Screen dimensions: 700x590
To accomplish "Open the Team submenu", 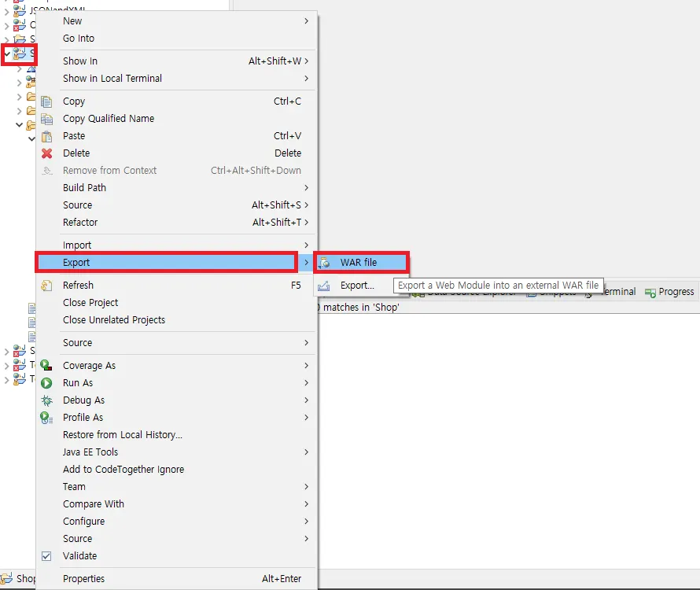I will 176,487.
